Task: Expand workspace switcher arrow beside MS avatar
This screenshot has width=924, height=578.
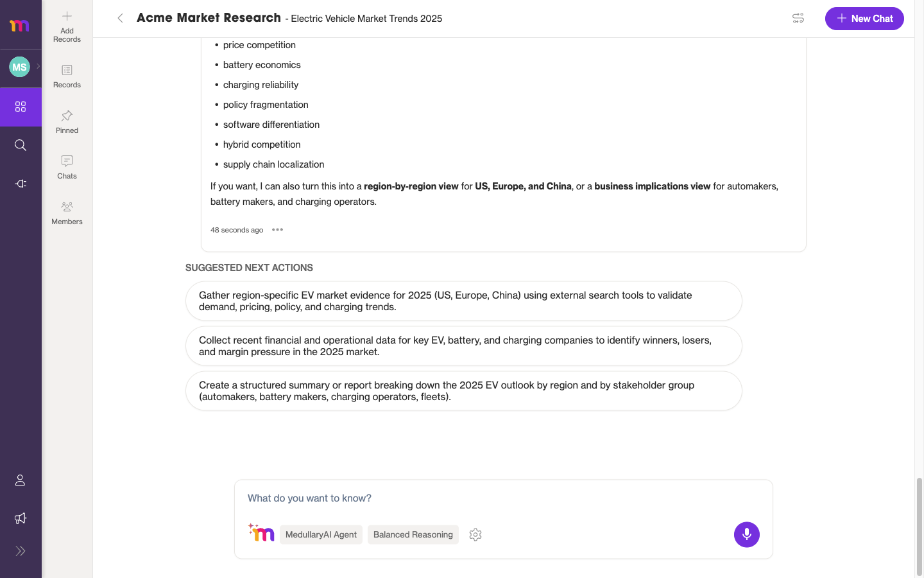Action: [38, 66]
